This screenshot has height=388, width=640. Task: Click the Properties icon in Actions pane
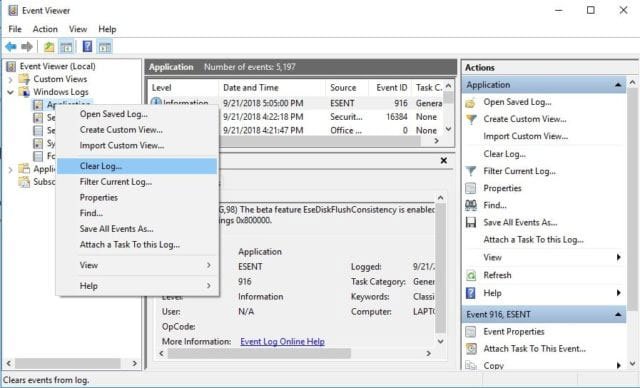471,188
